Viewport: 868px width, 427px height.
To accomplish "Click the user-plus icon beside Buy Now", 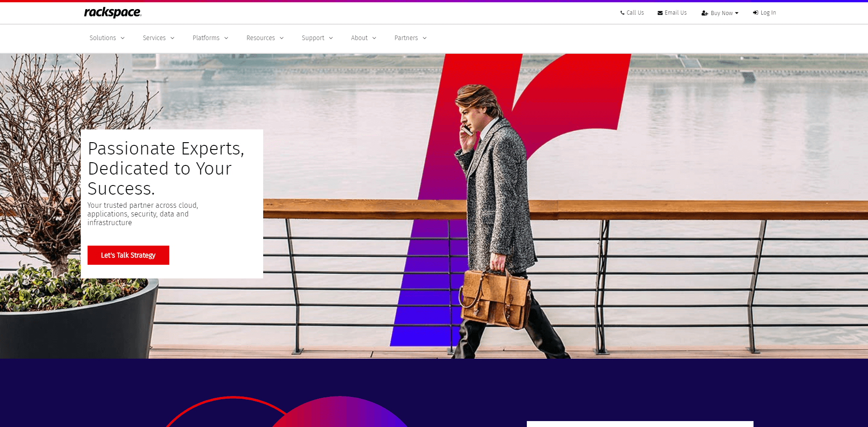I will click(x=705, y=13).
